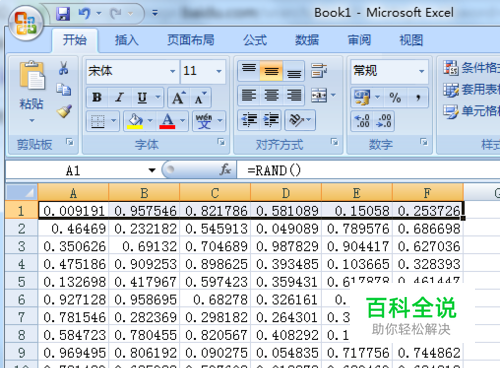Switch to the 公式 tab
Viewport: 500px width, 368px height.
pos(255,40)
